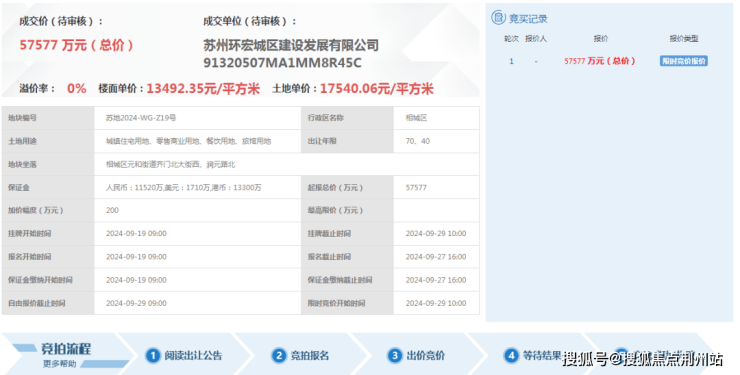Viewport: 740px width, 375px height.
Task: Click 保证金缴纳截止时间 value 2024-09-27 16:00
Action: [x=436, y=280]
